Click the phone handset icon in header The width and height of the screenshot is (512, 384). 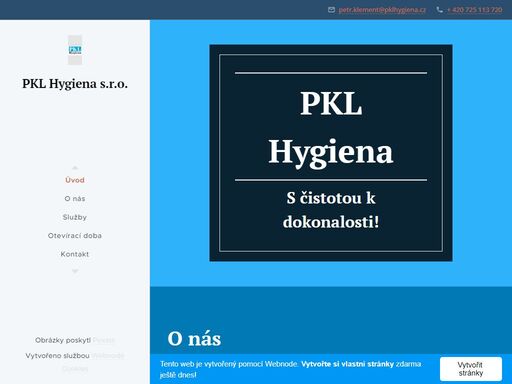(440, 10)
